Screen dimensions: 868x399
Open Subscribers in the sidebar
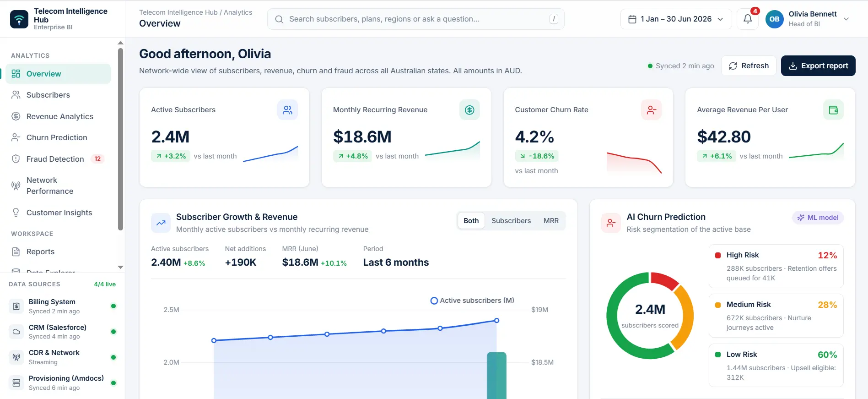click(58, 95)
